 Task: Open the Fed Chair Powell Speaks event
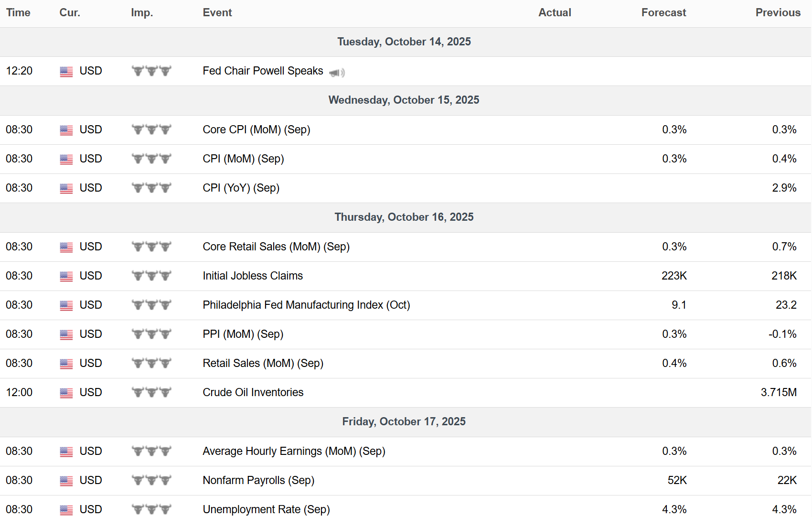pyautogui.click(x=263, y=71)
